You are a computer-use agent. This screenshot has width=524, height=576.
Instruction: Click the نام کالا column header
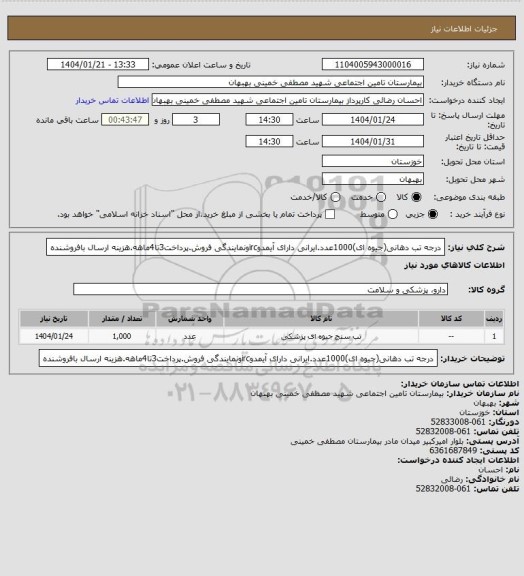[x=321, y=318]
